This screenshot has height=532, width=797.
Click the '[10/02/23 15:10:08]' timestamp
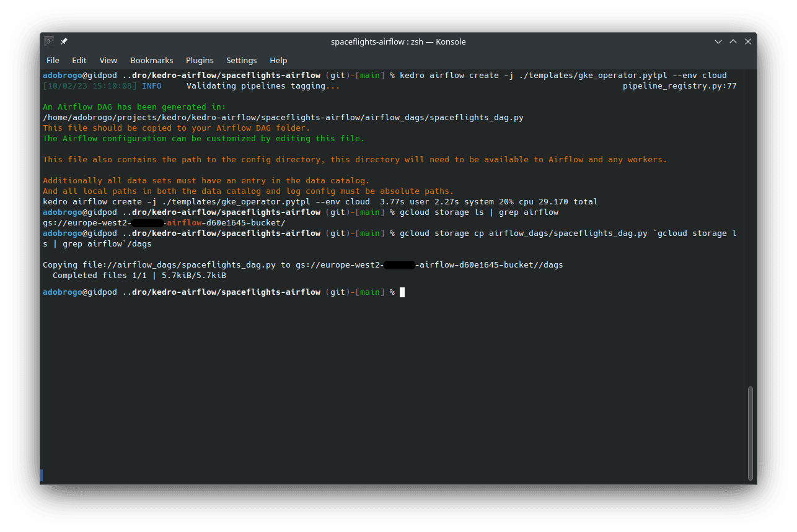(x=90, y=86)
